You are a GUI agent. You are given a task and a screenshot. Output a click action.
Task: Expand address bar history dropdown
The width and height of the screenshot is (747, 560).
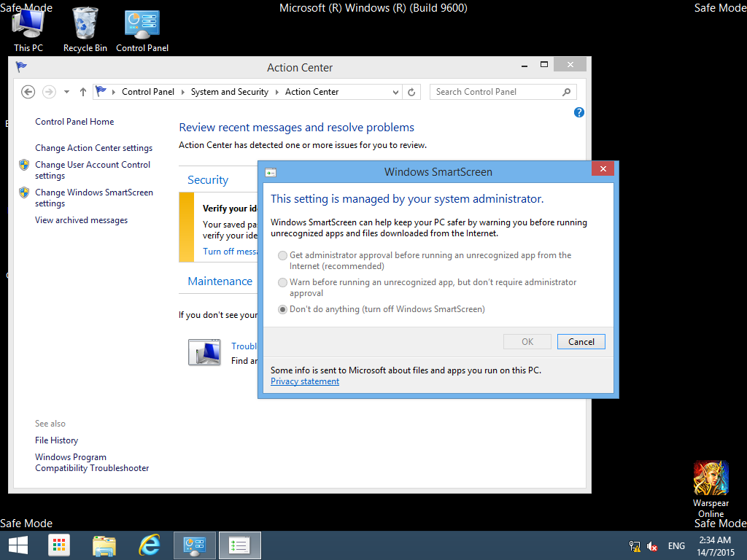[x=395, y=93]
